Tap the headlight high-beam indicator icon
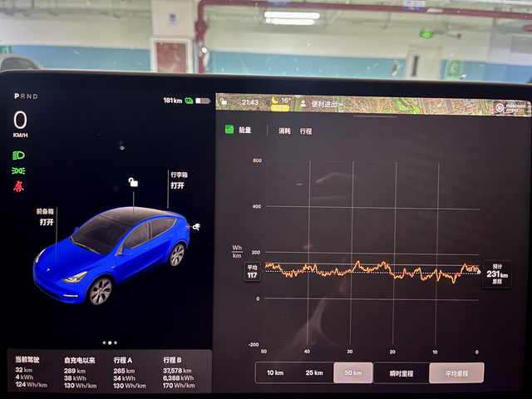The width and height of the screenshot is (532, 399). pyautogui.click(x=18, y=155)
